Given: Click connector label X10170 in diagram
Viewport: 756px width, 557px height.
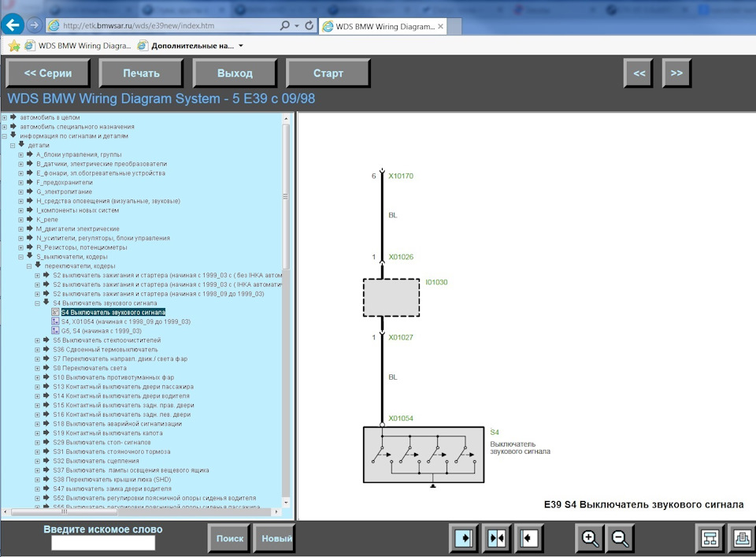Looking at the screenshot, I should point(401,176).
